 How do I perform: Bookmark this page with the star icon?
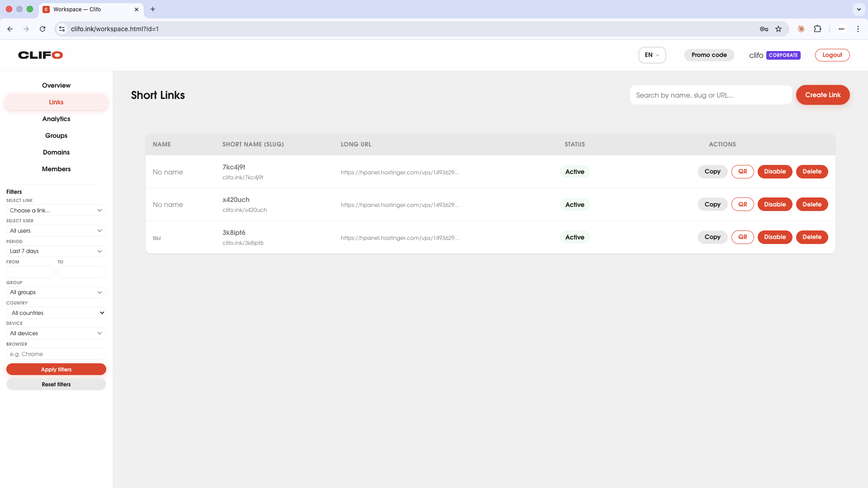(x=778, y=29)
